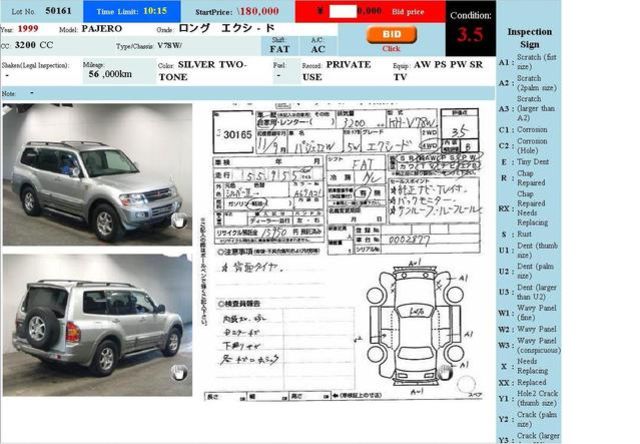
Task: Click the AW PS PW SR TV equipment
Action: (439, 71)
